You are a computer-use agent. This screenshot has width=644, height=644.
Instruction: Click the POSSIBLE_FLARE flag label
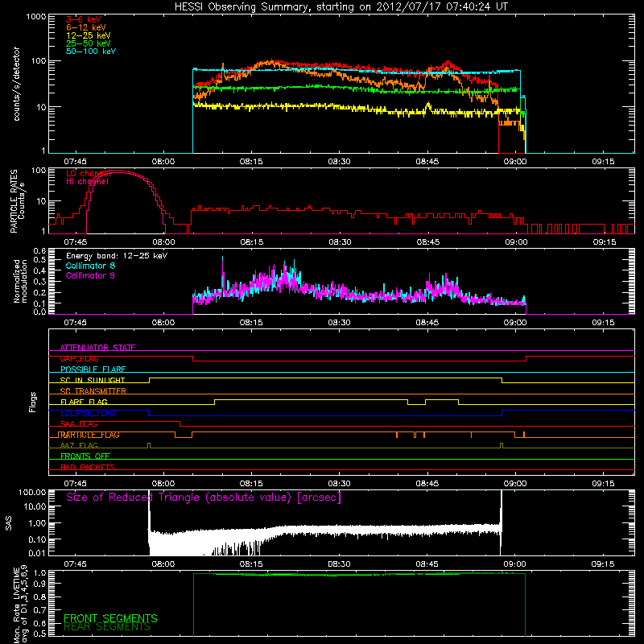[93, 369]
